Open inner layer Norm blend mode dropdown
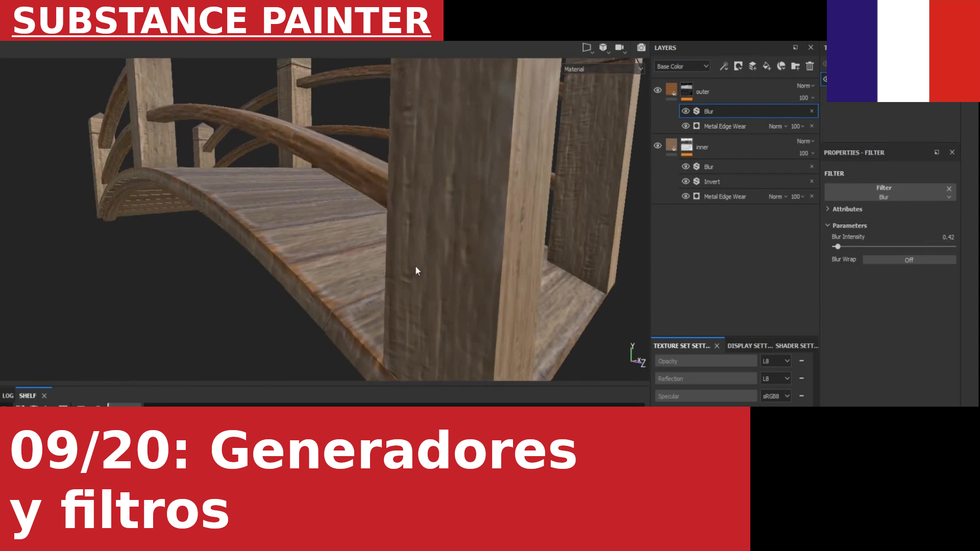980x551 pixels. pos(805,141)
